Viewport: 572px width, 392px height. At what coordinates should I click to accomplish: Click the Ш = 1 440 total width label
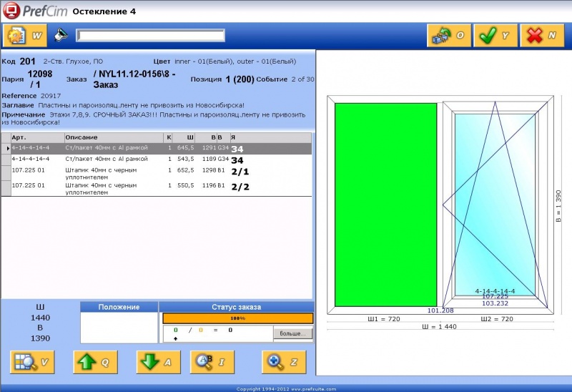pyautogui.click(x=439, y=327)
